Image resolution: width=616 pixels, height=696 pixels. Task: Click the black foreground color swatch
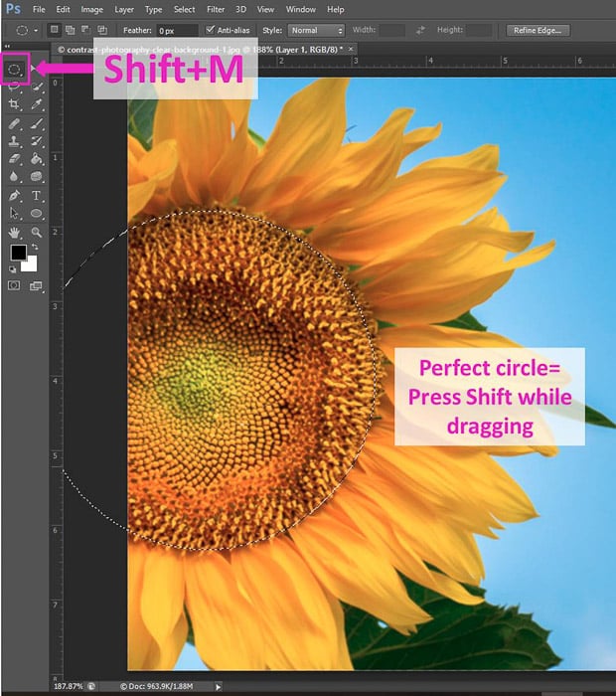click(18, 253)
